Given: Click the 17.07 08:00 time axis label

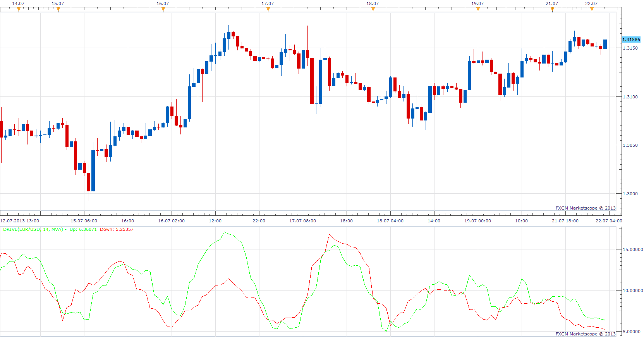Looking at the screenshot, I should (x=302, y=221).
